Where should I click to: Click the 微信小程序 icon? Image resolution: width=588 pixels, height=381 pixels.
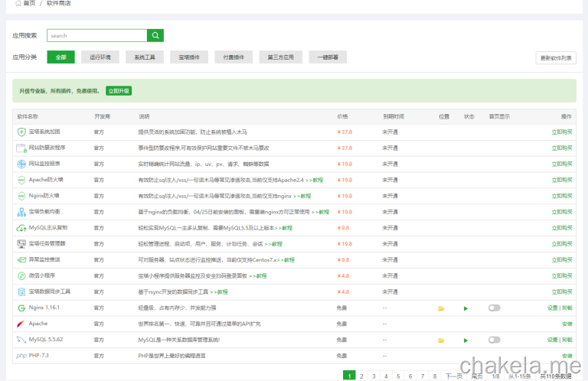(21, 275)
